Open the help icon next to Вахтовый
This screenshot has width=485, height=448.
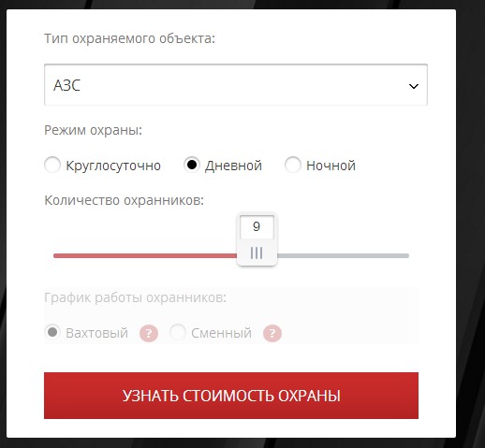click(149, 333)
